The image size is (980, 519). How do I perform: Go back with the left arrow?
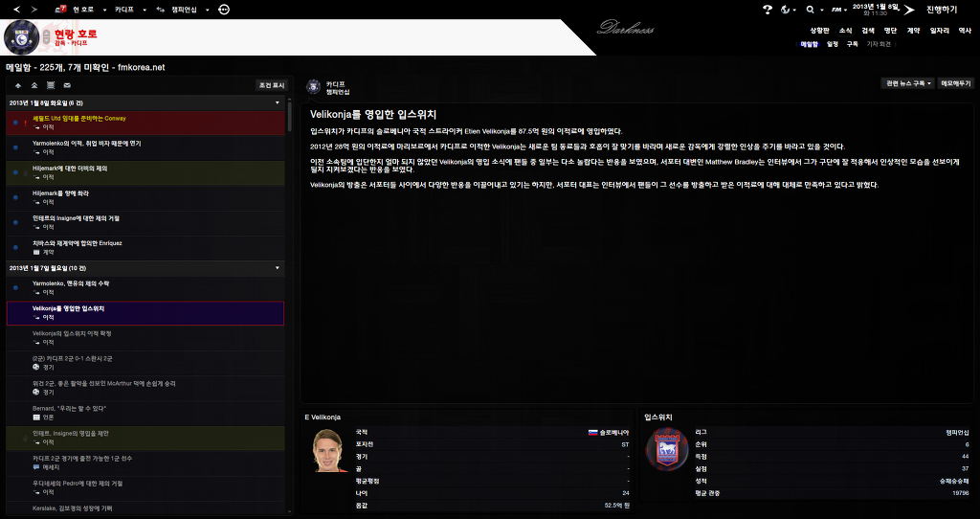[x=17, y=10]
